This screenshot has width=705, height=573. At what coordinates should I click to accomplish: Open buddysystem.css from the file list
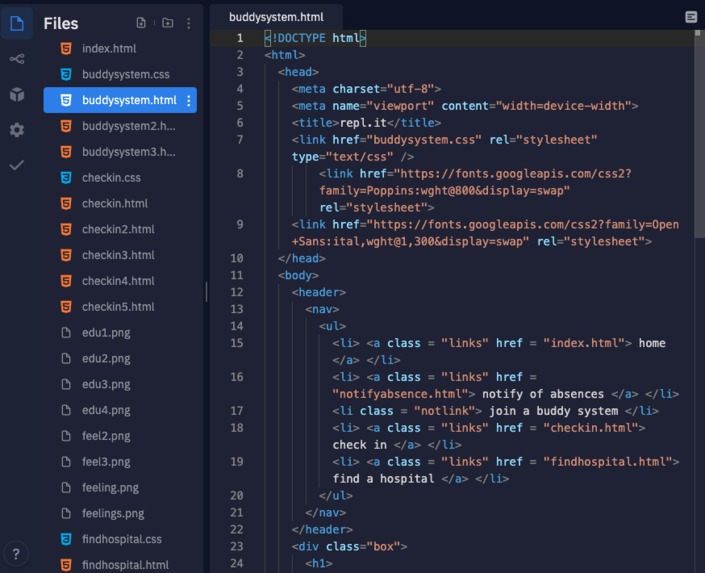(120, 75)
